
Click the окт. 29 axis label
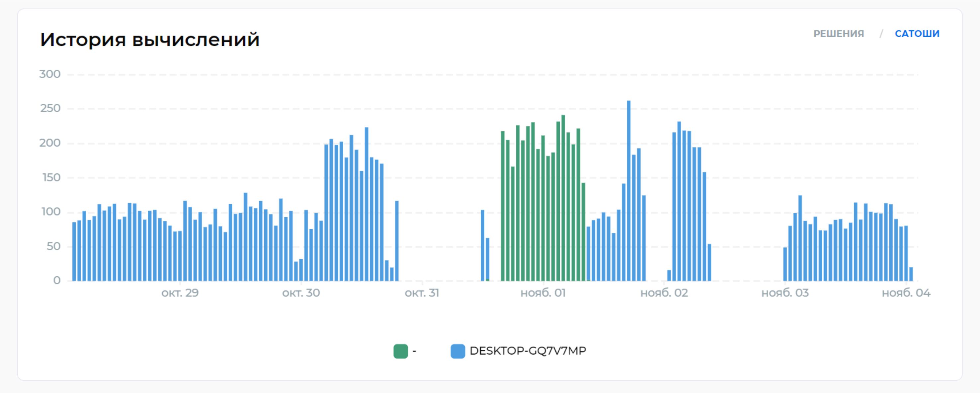click(180, 293)
